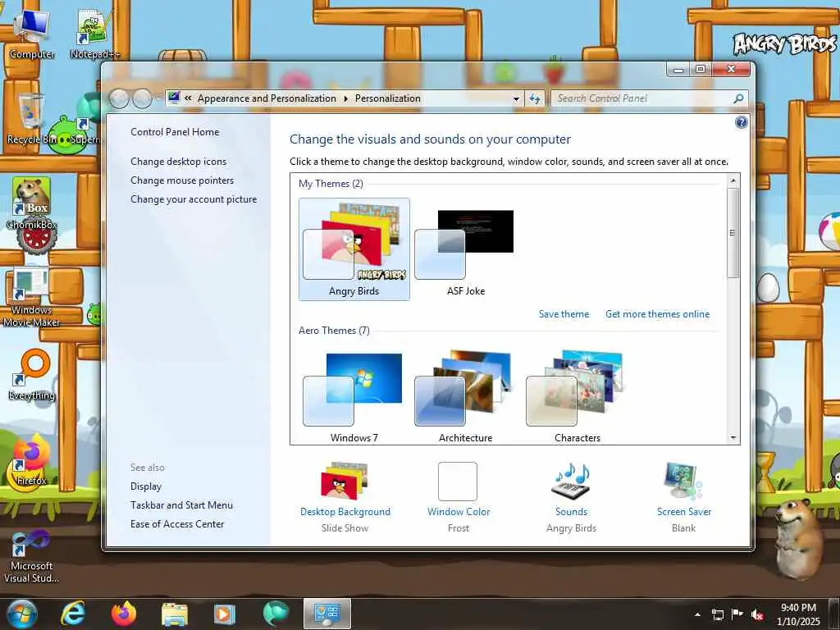Open the Screen Saver settings icon
The width and height of the screenshot is (840, 630).
pos(683,481)
